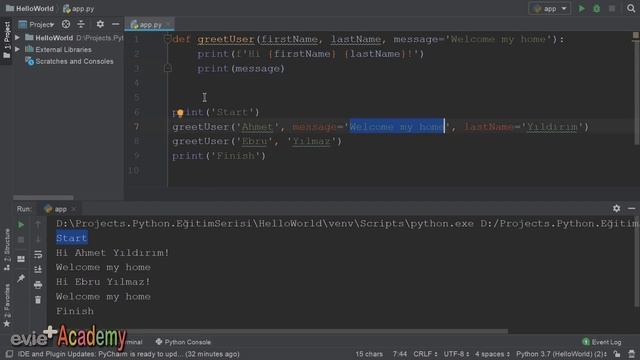
Task: Open the Project view selector dropdown
Action: 37,24
